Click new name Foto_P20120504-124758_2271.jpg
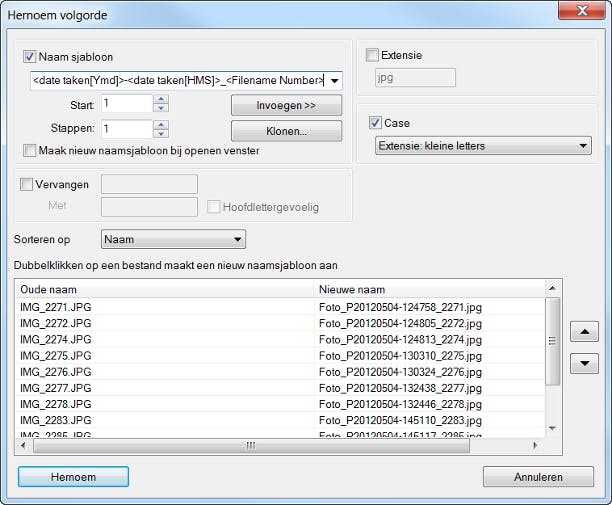 pos(400,308)
